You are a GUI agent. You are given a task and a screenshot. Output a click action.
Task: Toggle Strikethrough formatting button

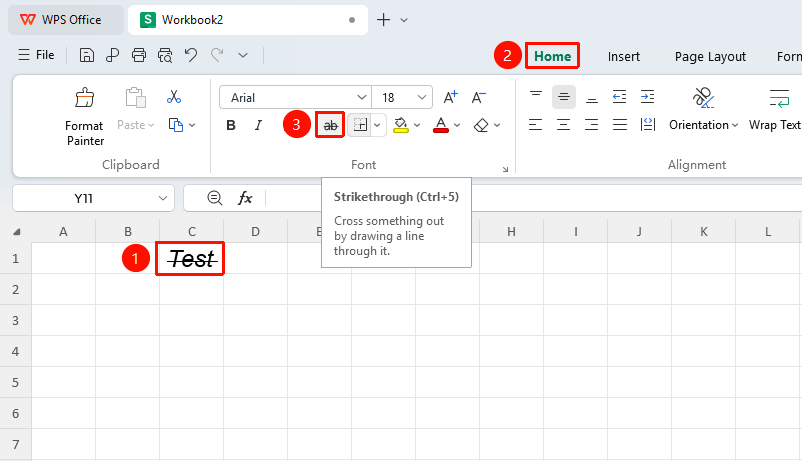coord(330,125)
